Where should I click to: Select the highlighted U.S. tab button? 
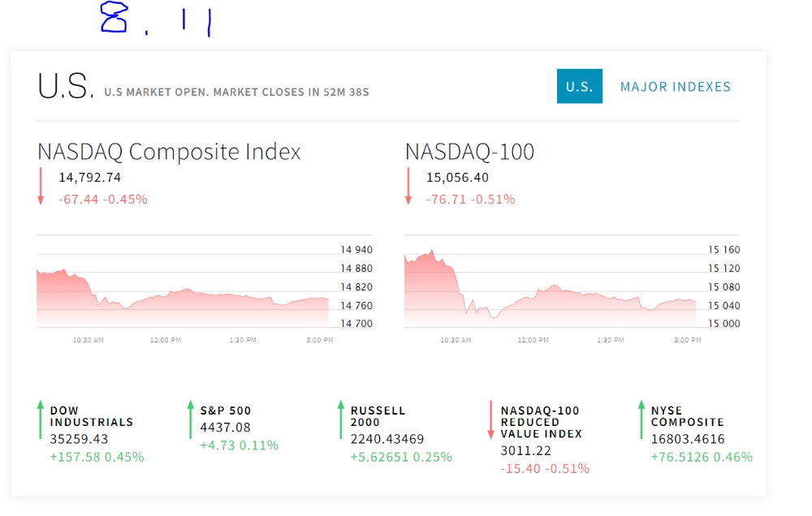pyautogui.click(x=580, y=87)
